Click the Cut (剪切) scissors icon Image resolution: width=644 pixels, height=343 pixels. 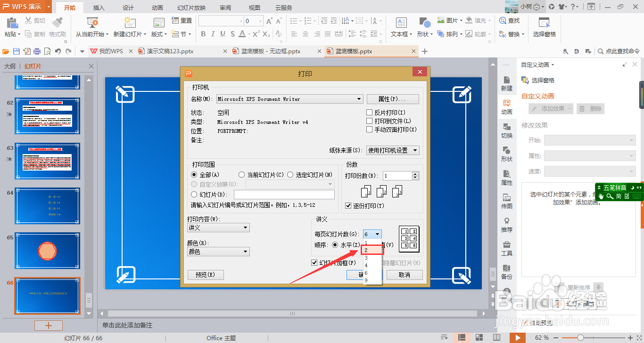click(x=28, y=21)
